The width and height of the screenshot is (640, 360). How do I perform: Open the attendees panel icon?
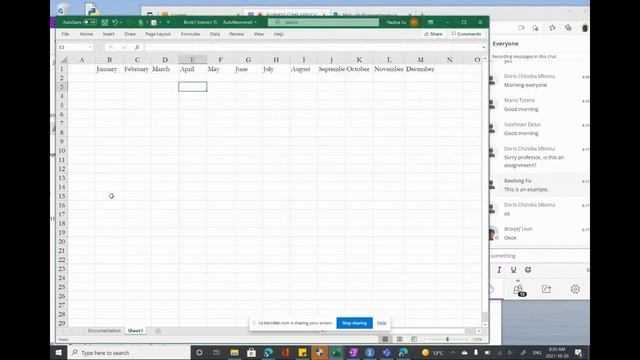(x=518, y=290)
